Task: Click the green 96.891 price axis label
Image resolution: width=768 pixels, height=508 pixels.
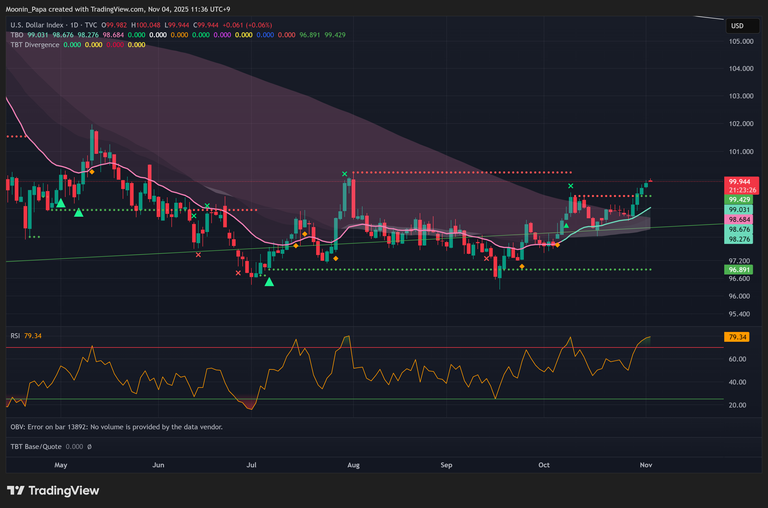Action: point(739,270)
